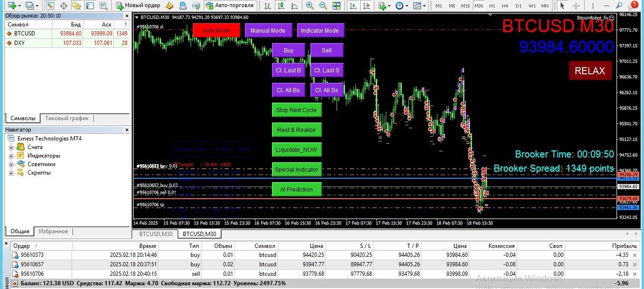Click the red RELAX button
Viewport: 644px width, 289px height.
click(x=590, y=70)
